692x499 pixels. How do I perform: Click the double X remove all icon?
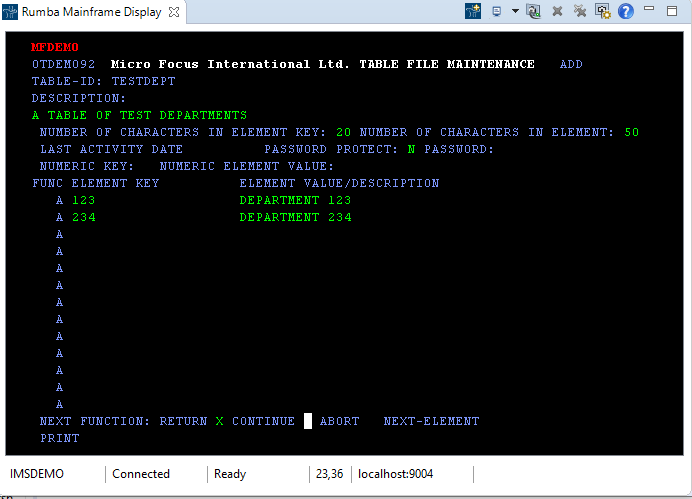580,11
